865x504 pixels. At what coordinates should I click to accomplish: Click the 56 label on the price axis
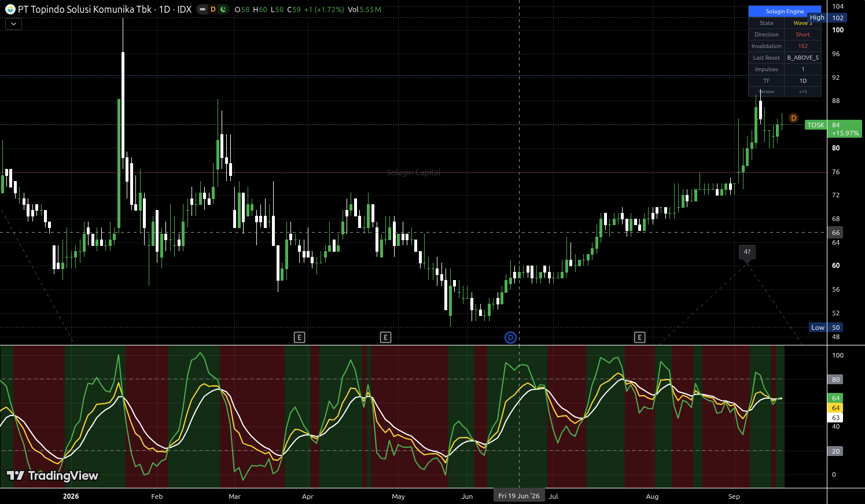(x=836, y=289)
